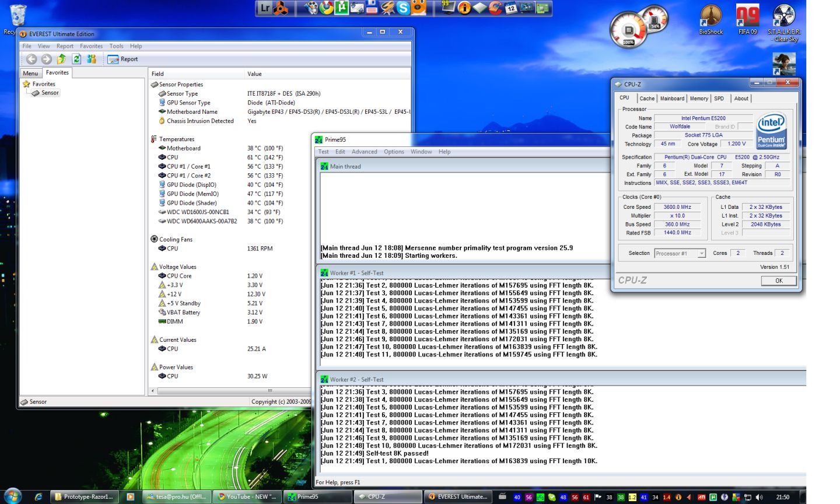The image size is (840, 504).
Task: Click the volume speaker tray icon
Action: point(759,498)
